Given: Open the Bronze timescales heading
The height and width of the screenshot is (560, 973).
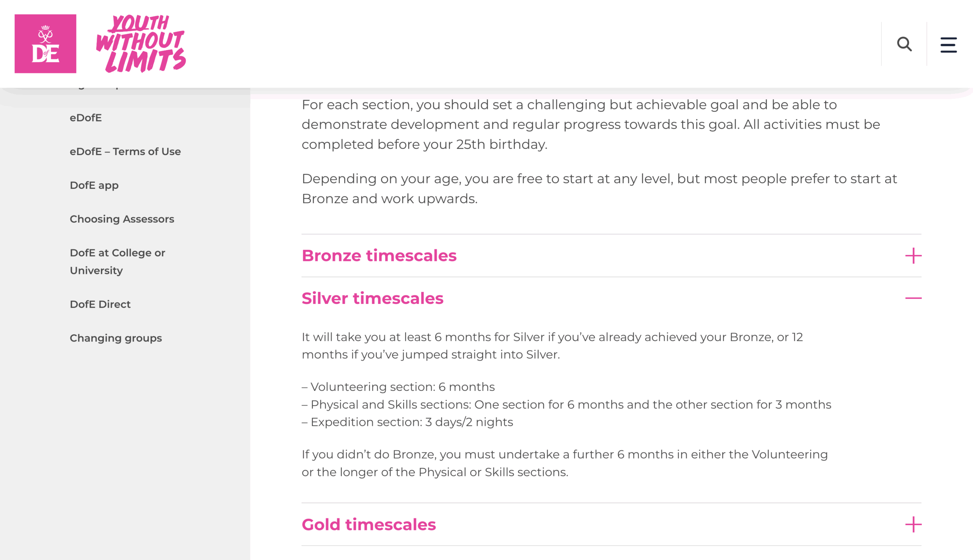Looking at the screenshot, I should tap(379, 256).
